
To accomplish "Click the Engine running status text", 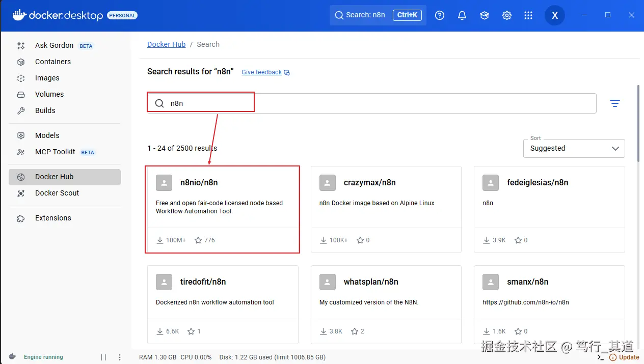I will 43,357.
